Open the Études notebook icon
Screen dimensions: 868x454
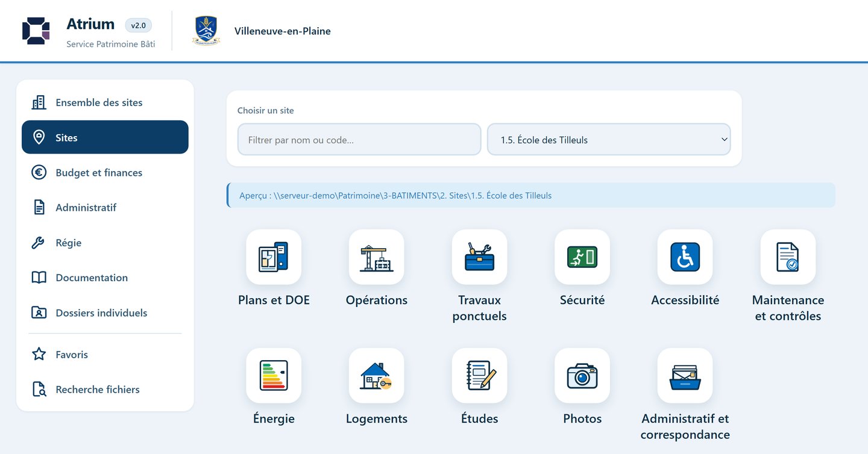(x=480, y=376)
